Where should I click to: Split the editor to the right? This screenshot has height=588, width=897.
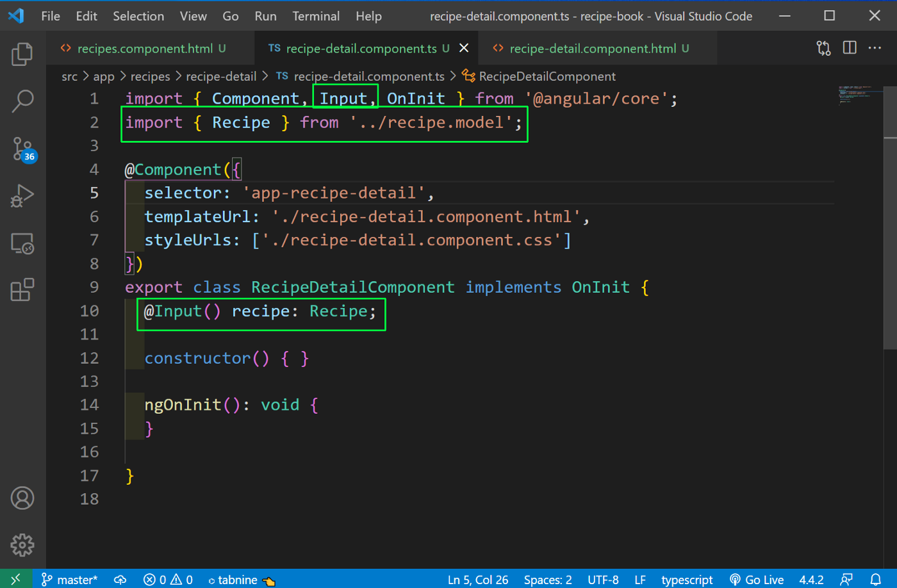click(x=850, y=48)
